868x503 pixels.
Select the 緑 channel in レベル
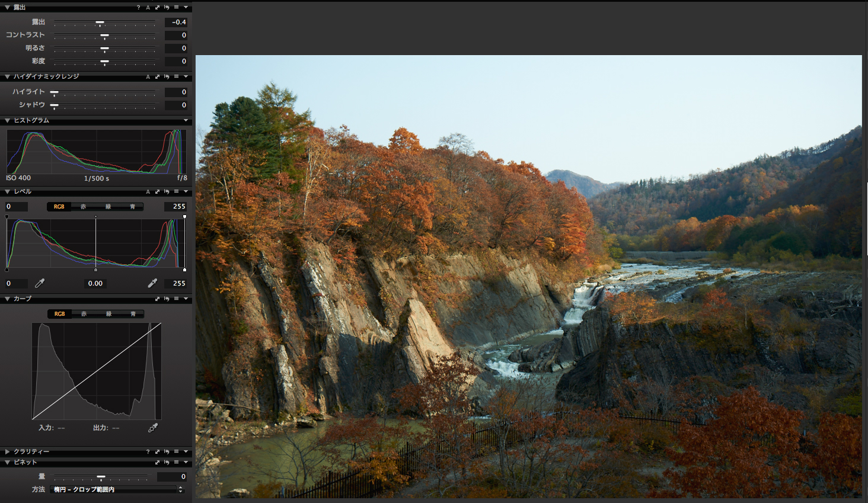(x=108, y=207)
